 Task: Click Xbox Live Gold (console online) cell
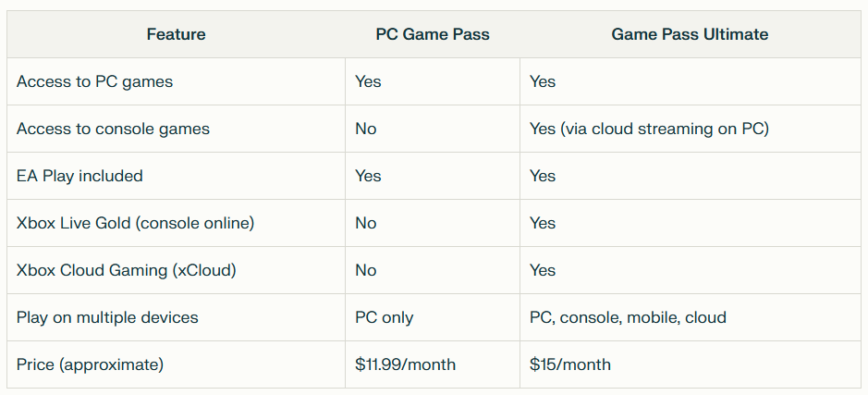(x=135, y=223)
